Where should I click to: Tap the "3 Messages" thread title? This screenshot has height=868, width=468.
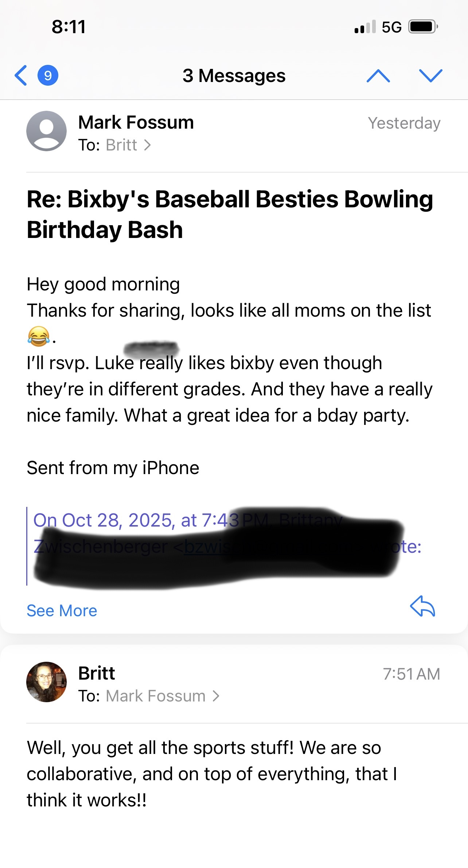[x=234, y=75]
